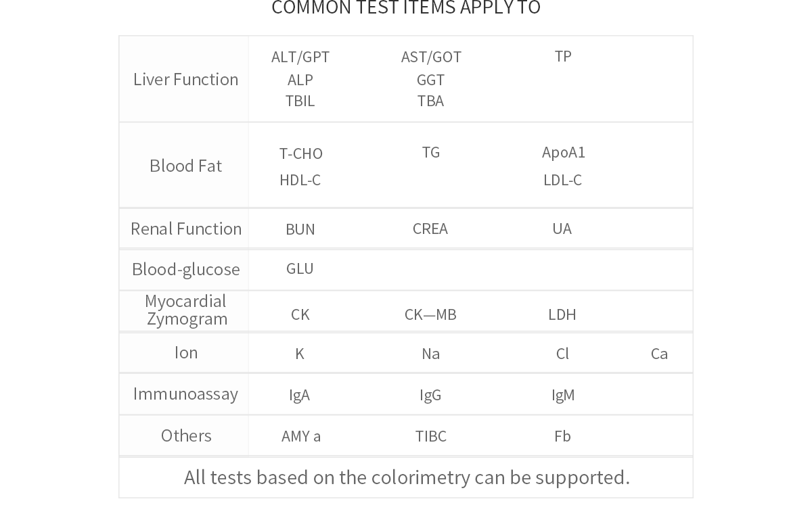
Task: Select the CREA test item
Action: [x=430, y=229]
